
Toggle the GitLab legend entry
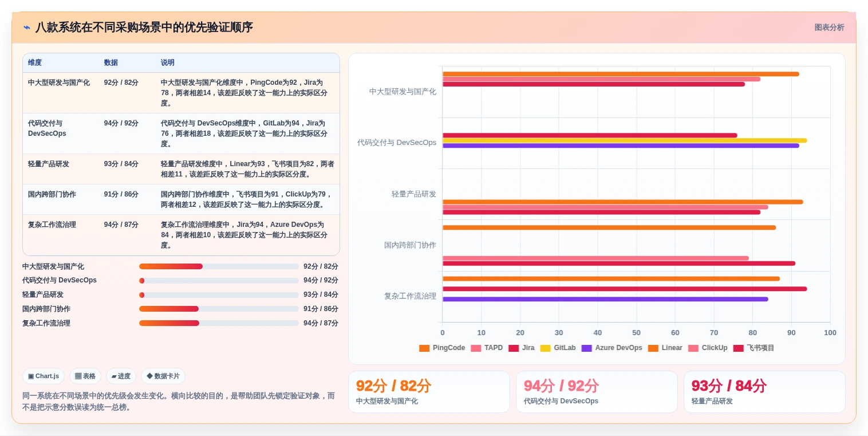click(x=558, y=348)
